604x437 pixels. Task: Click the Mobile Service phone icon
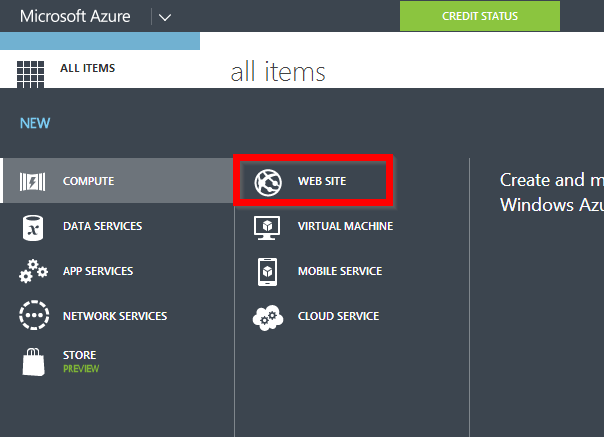pyautogui.click(x=267, y=272)
